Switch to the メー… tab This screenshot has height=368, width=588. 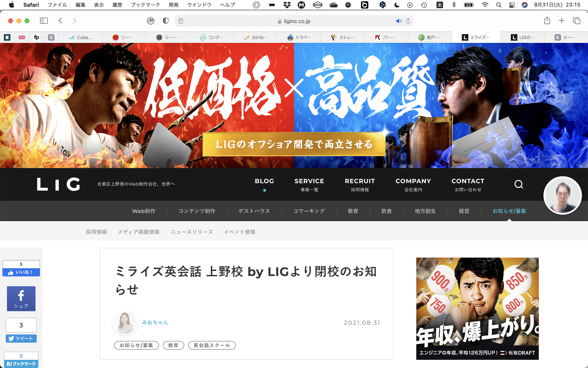tap(566, 37)
